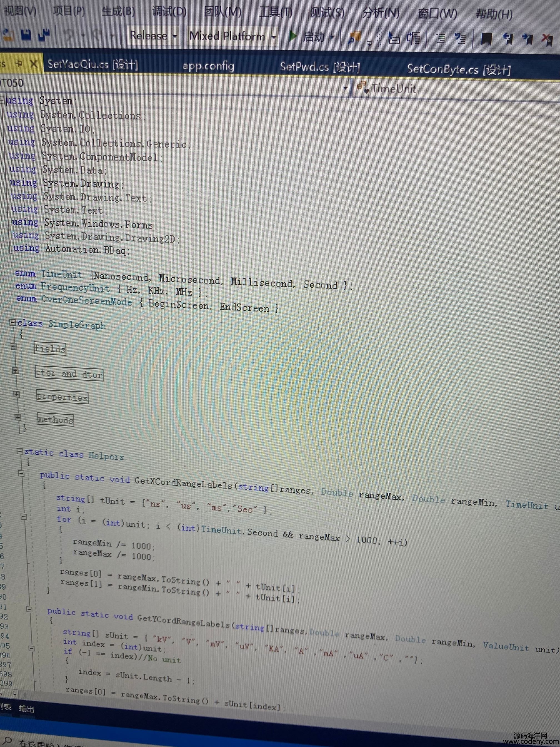
Task: Open the Redo history dropdown arrow
Action: coord(112,36)
